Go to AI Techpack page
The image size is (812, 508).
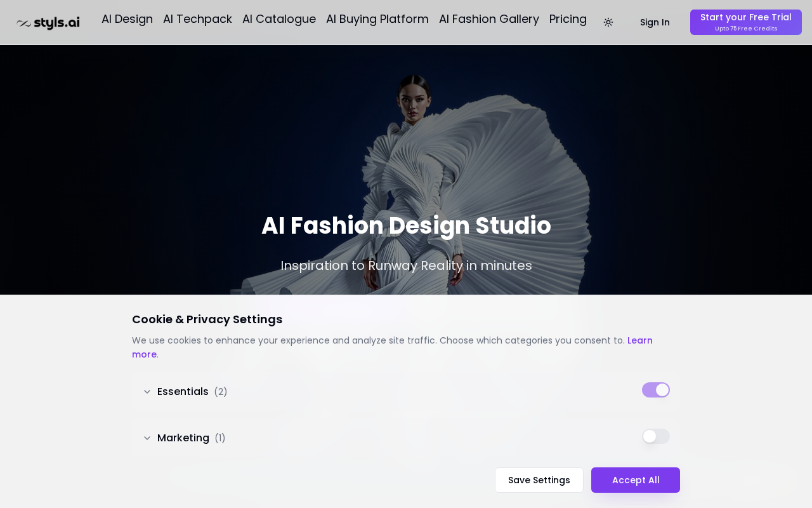coord(197,19)
